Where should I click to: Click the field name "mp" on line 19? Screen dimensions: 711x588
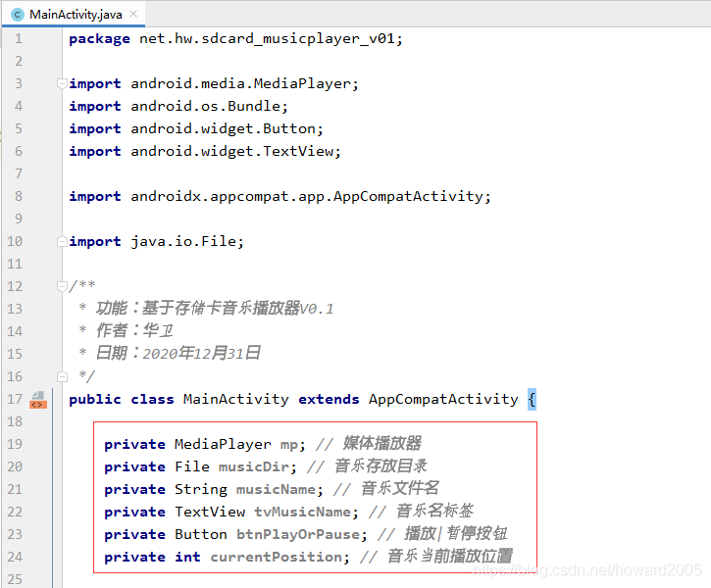point(289,445)
